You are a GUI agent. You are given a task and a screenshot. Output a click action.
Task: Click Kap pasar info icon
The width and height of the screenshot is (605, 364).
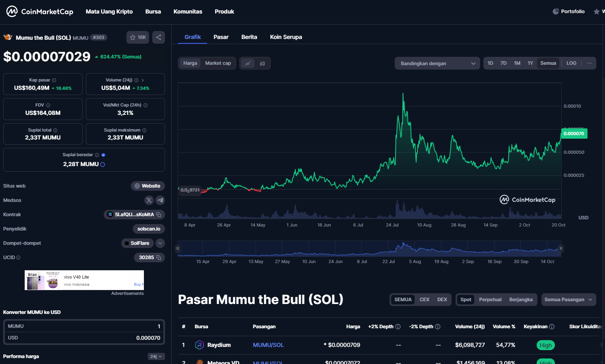[x=54, y=80]
